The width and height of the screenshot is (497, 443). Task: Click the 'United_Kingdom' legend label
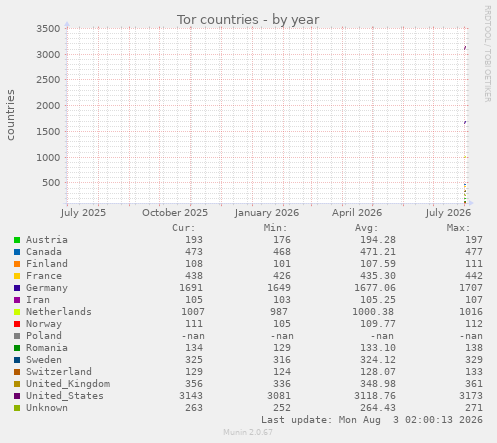[x=68, y=384]
